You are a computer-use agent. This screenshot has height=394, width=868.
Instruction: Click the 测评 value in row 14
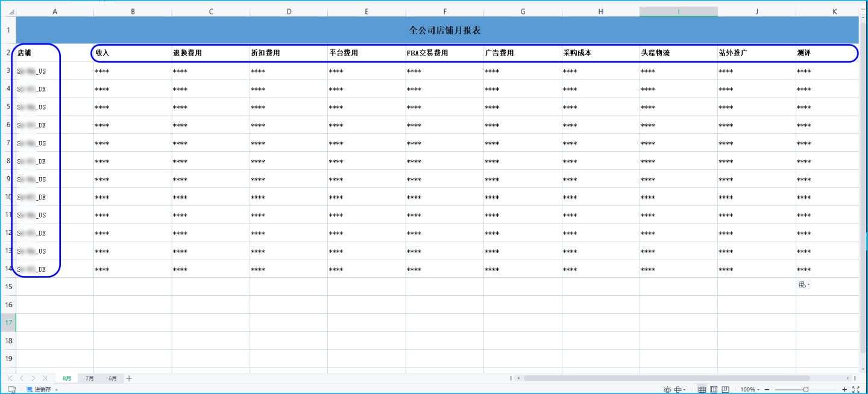click(x=827, y=269)
